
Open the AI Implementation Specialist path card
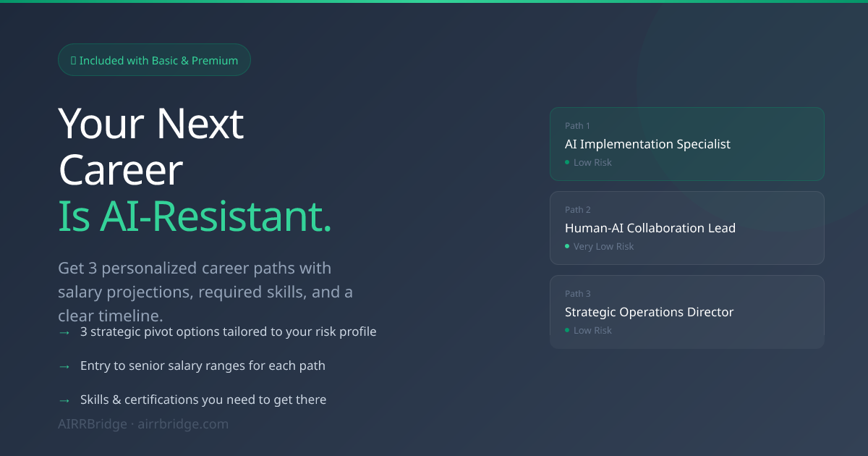687,144
